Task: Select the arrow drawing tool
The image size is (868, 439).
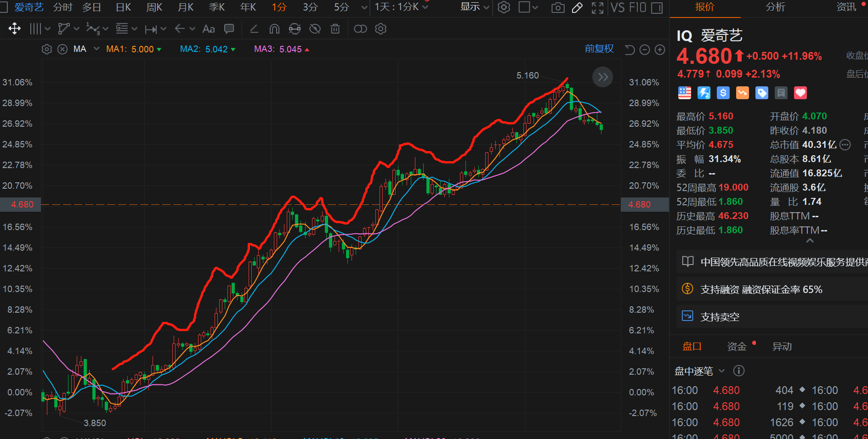Action: (x=180, y=29)
